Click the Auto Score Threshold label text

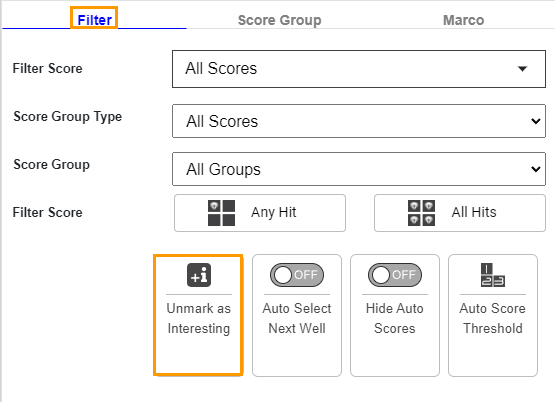tap(493, 318)
